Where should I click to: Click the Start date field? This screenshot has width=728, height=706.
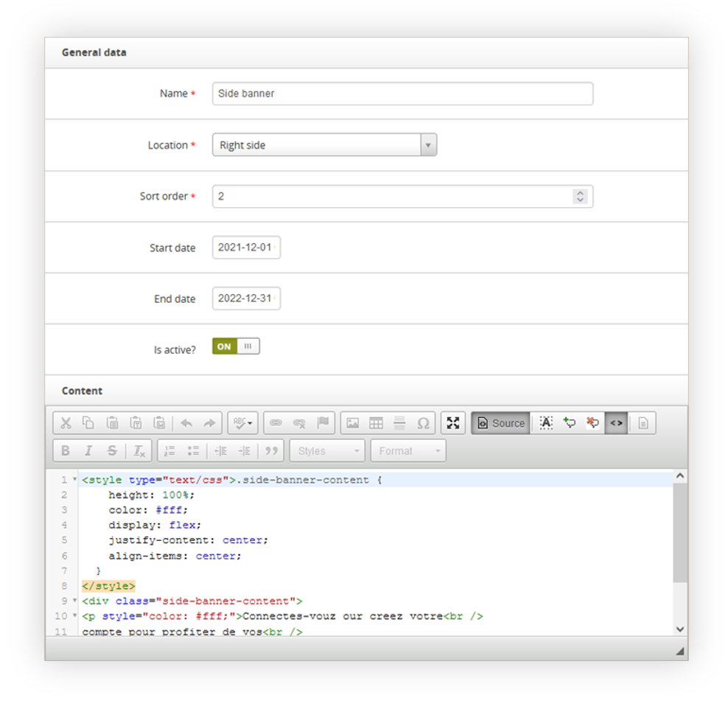click(x=246, y=248)
